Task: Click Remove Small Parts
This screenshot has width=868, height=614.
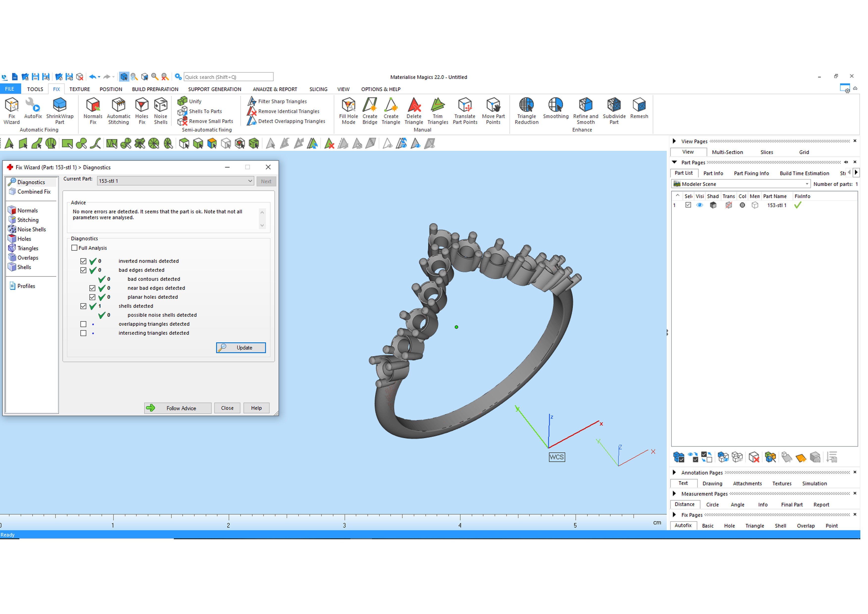Action: pos(205,121)
